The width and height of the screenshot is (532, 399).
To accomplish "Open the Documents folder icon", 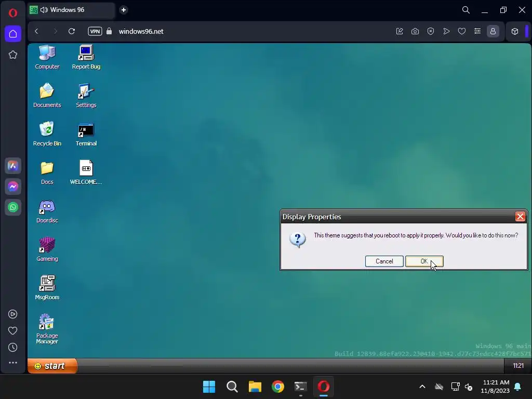I will click(47, 96).
